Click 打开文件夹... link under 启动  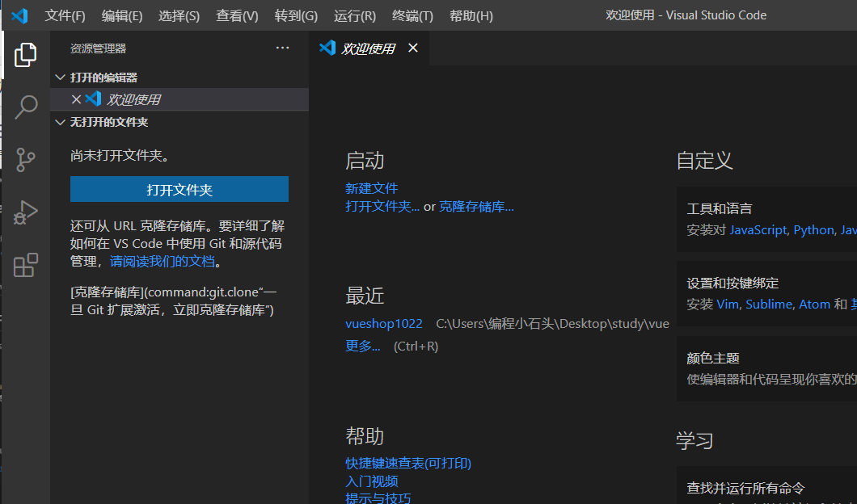(x=382, y=207)
